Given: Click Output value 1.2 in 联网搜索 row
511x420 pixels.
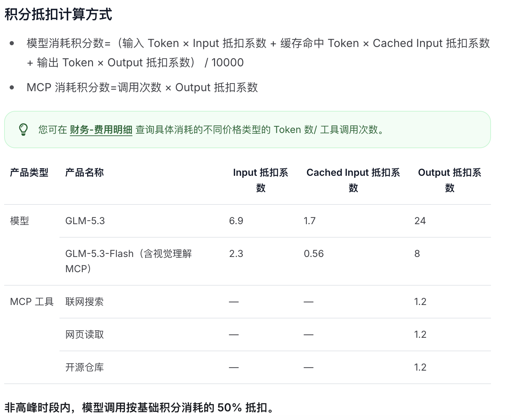Looking at the screenshot, I should (x=420, y=302).
